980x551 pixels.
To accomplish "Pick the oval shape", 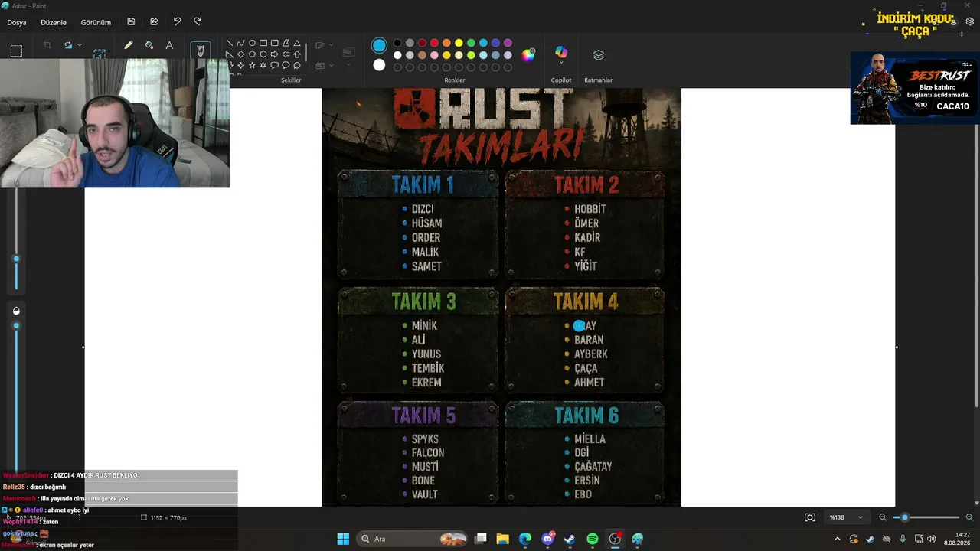I will [252, 43].
